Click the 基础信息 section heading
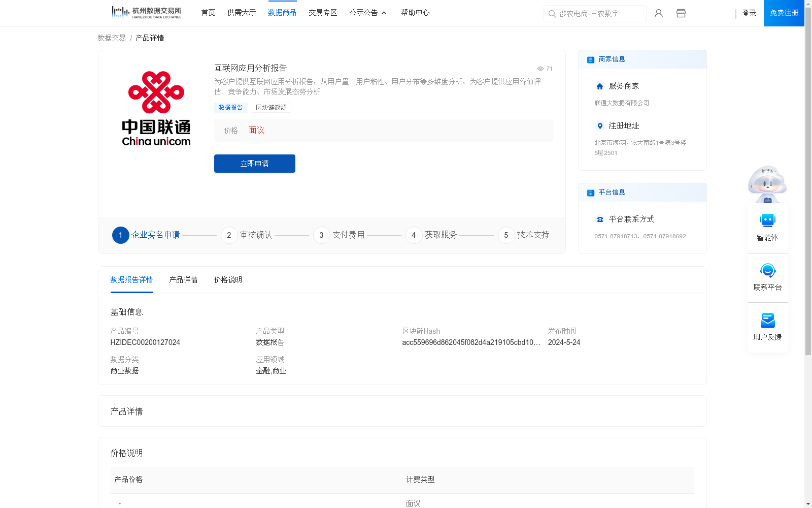 pos(126,312)
